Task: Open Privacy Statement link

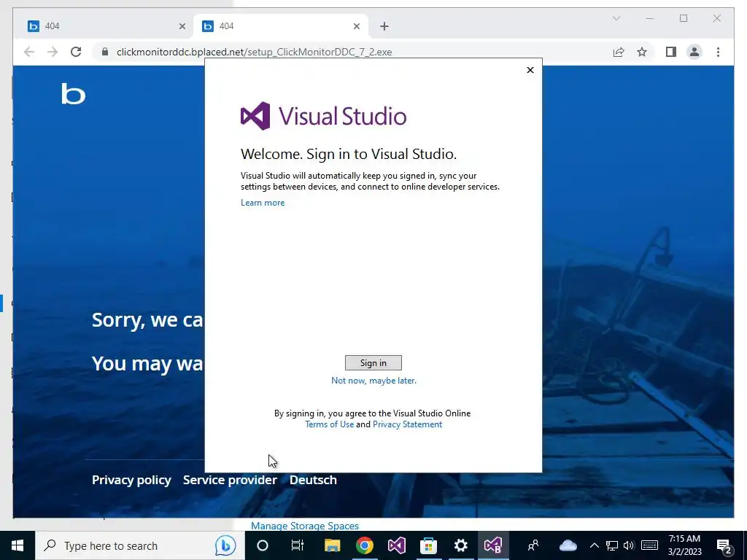Action: pos(407,424)
